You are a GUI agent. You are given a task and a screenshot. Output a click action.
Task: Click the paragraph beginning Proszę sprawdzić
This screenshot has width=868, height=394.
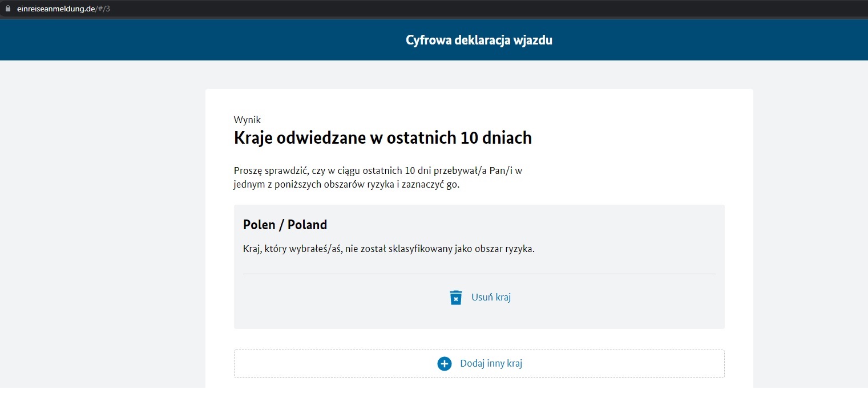pyautogui.click(x=378, y=178)
